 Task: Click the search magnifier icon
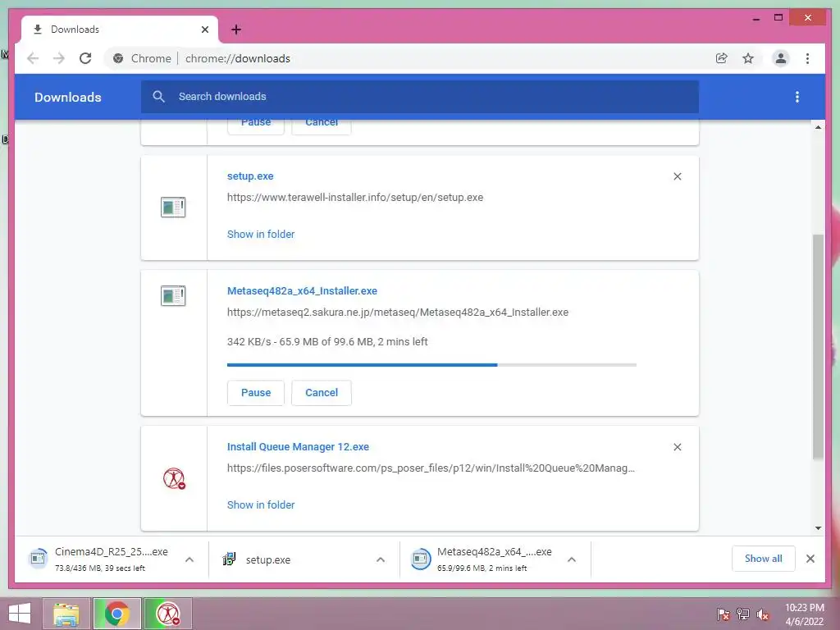pos(158,97)
